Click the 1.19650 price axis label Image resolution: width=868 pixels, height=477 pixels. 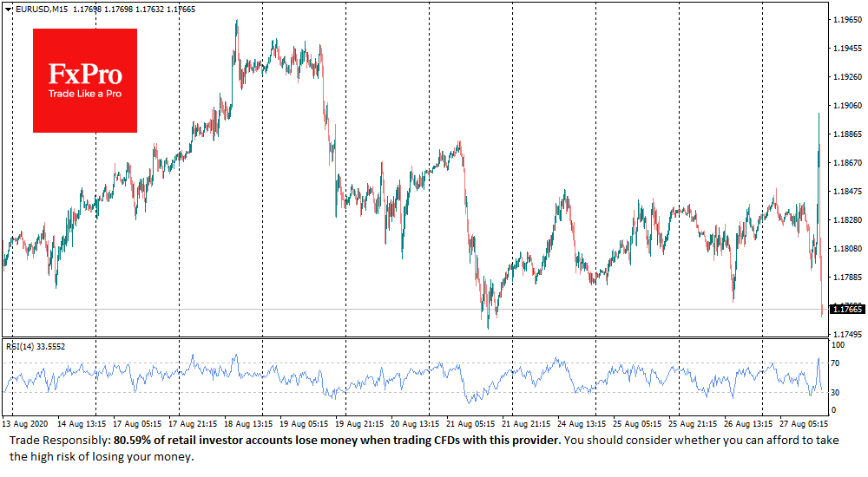[845, 20]
